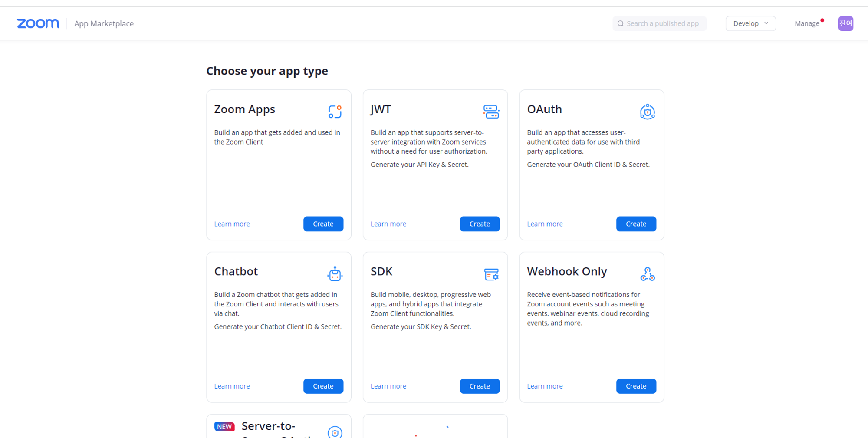Click the Server-to-Server OAuth shield icon

(x=335, y=432)
